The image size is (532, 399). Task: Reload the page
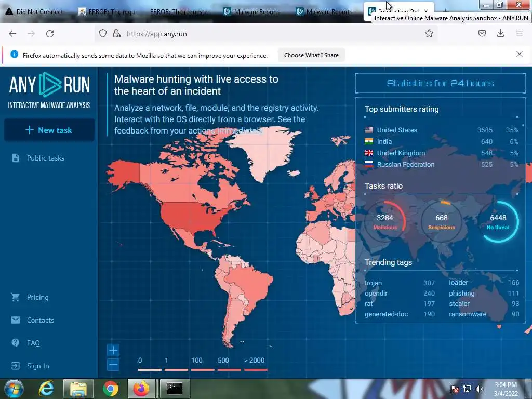(x=50, y=34)
